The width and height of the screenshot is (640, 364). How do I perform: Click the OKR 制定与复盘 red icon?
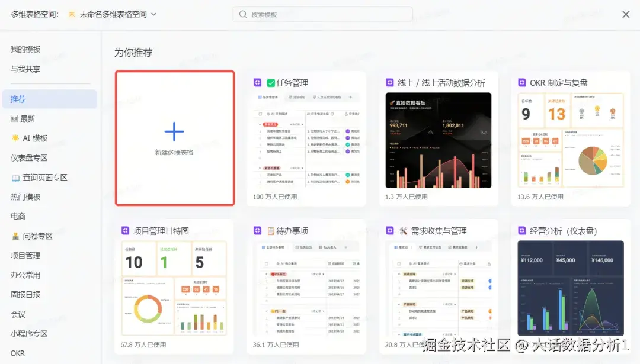click(x=521, y=82)
